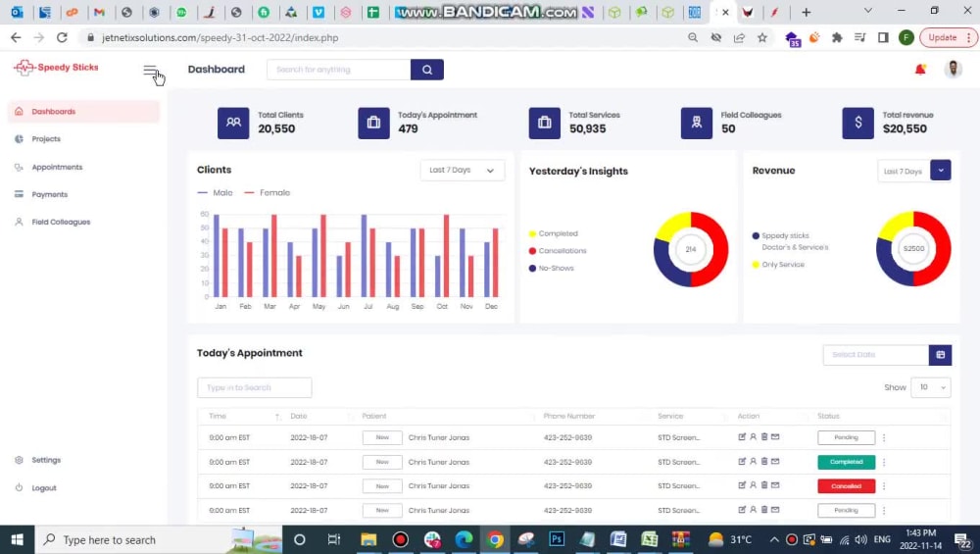Image resolution: width=980 pixels, height=554 pixels.
Task: Sort by the Time column header arrow
Action: (277, 417)
